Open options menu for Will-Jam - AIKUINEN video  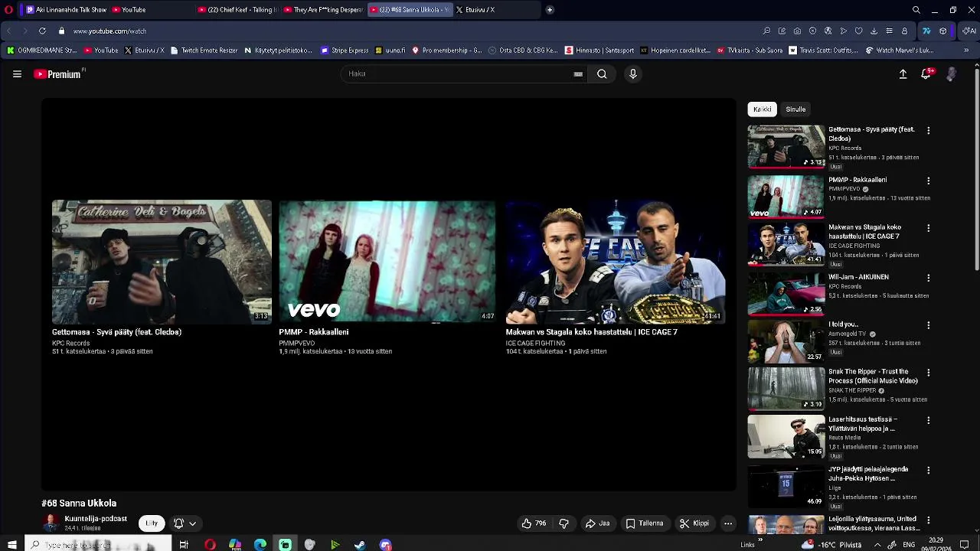coord(928,279)
